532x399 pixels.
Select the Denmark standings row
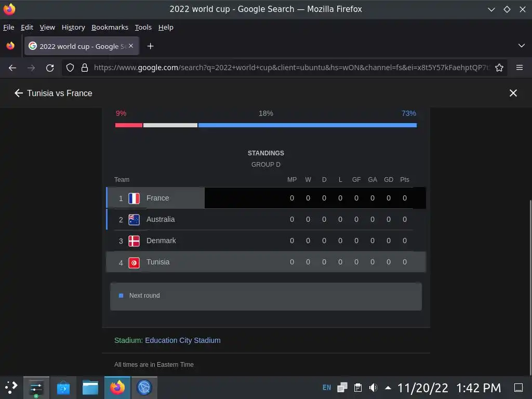click(266, 241)
